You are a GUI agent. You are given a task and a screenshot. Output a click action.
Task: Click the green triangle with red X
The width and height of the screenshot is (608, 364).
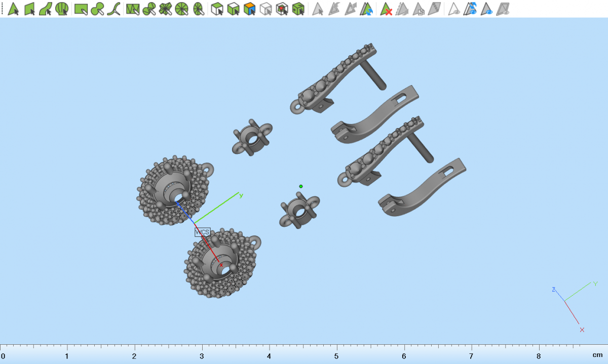[387, 9]
